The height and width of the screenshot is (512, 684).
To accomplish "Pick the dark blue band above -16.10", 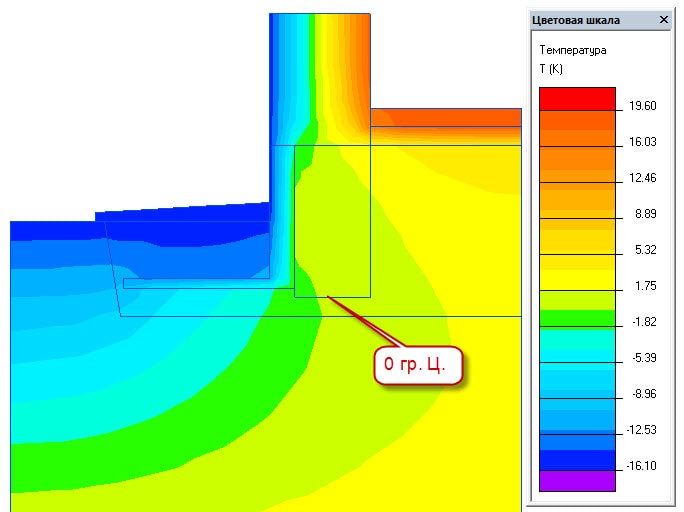I will [x=577, y=459].
